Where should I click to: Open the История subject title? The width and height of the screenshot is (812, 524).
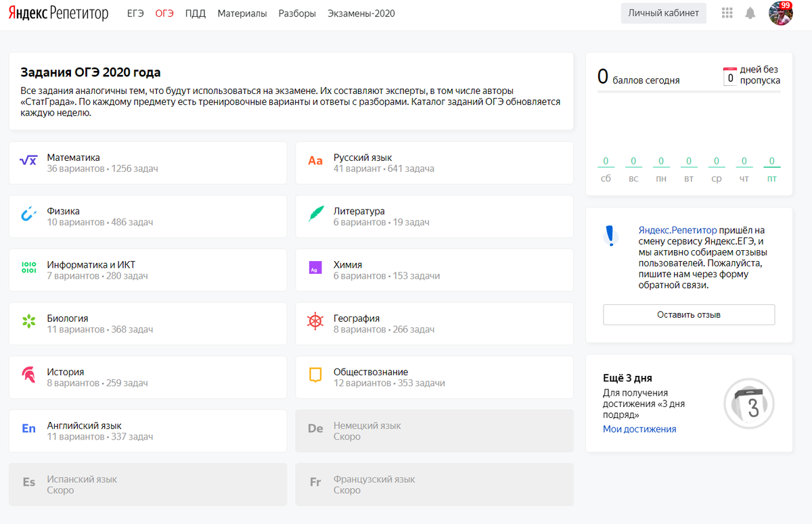[66, 372]
